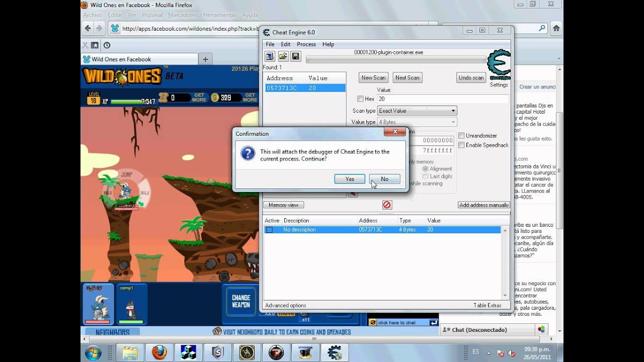Open the Firefox history clock icon
Screen dimensions: 644x362
[x=107, y=45]
